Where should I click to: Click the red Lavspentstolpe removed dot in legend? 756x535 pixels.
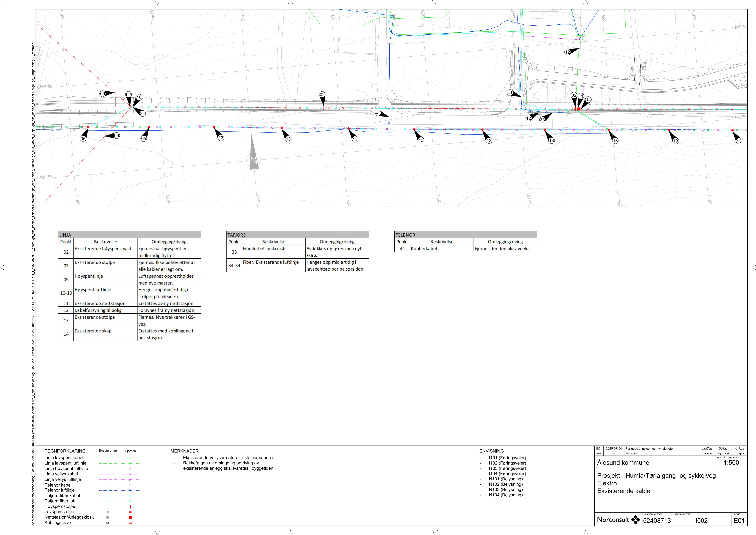coord(130,512)
